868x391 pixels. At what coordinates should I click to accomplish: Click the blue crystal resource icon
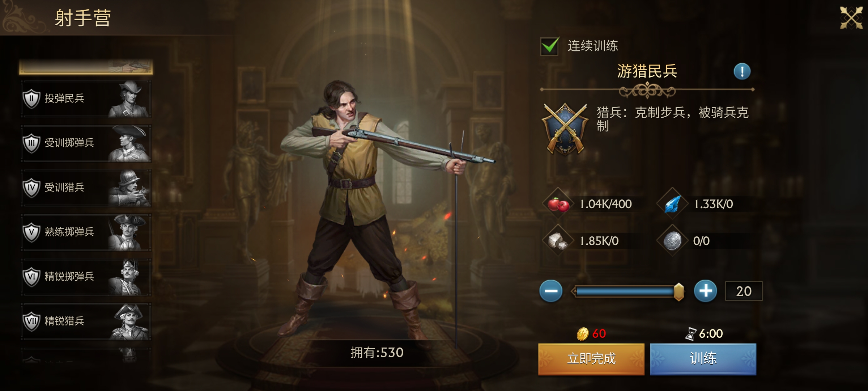[x=672, y=204]
